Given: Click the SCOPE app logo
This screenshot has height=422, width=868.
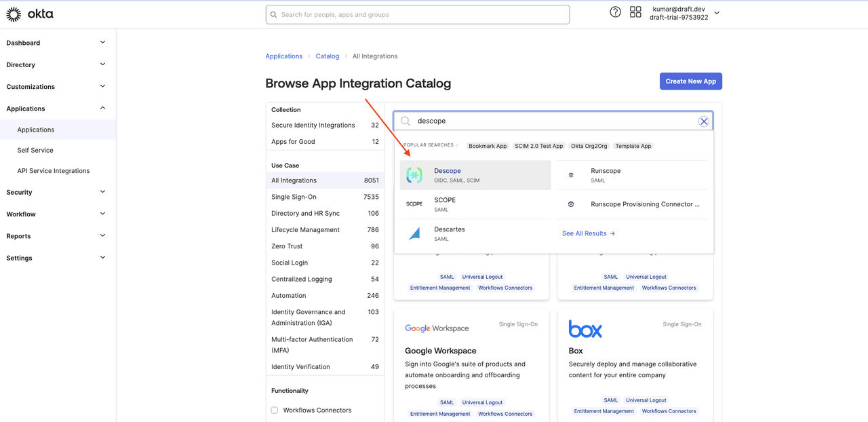Looking at the screenshot, I should 414,204.
